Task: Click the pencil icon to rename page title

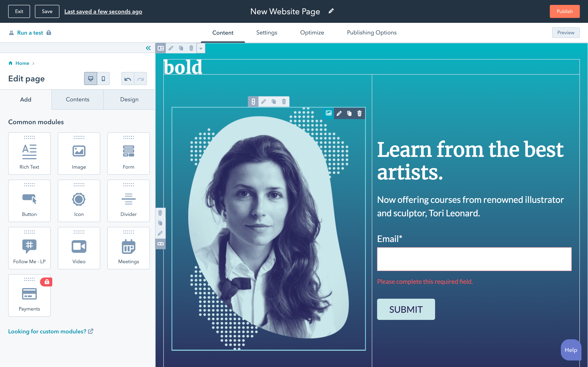Action: 331,11
